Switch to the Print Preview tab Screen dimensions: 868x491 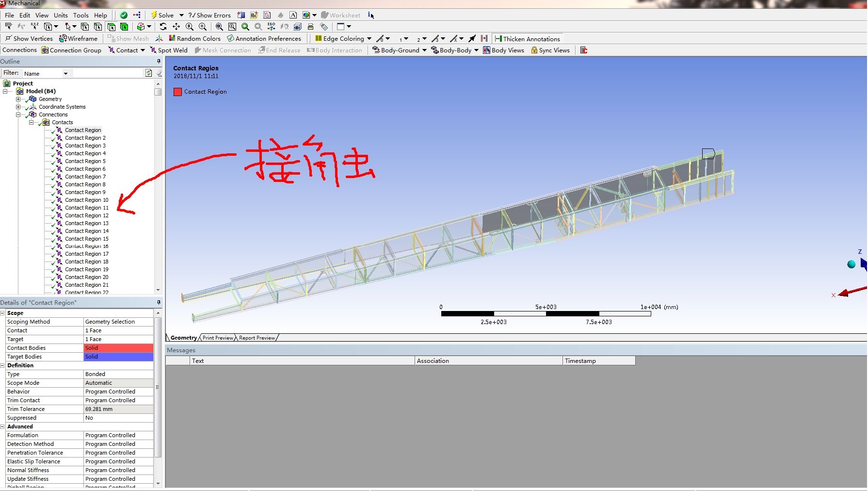pos(218,338)
